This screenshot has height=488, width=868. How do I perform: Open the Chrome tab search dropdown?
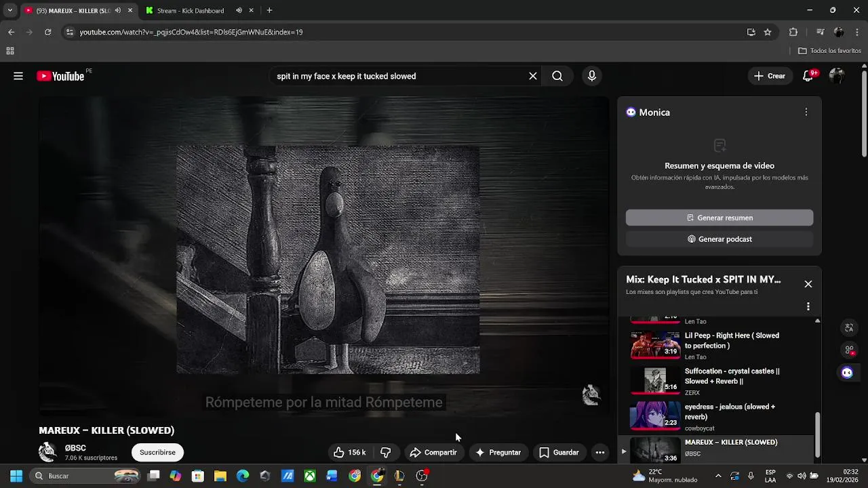[x=9, y=10]
